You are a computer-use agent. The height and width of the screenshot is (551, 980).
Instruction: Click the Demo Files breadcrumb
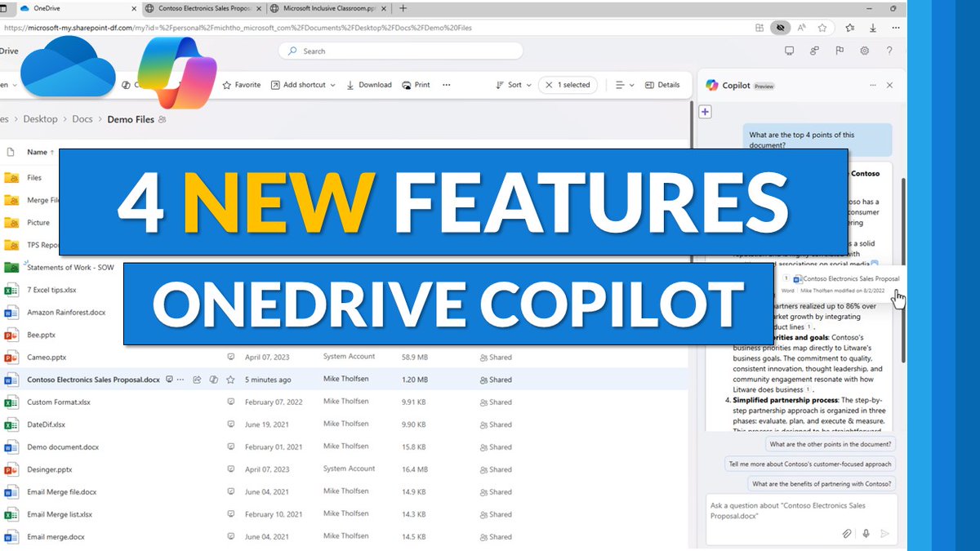[x=131, y=119]
